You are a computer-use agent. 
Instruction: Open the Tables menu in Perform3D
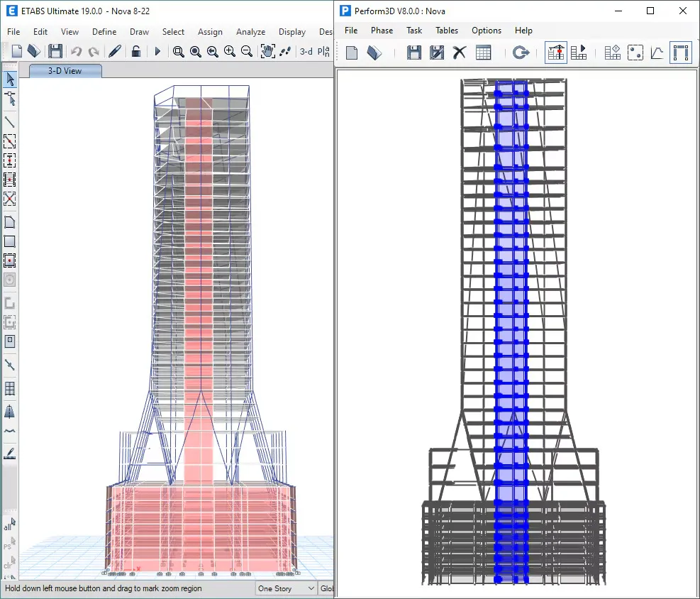(x=447, y=31)
